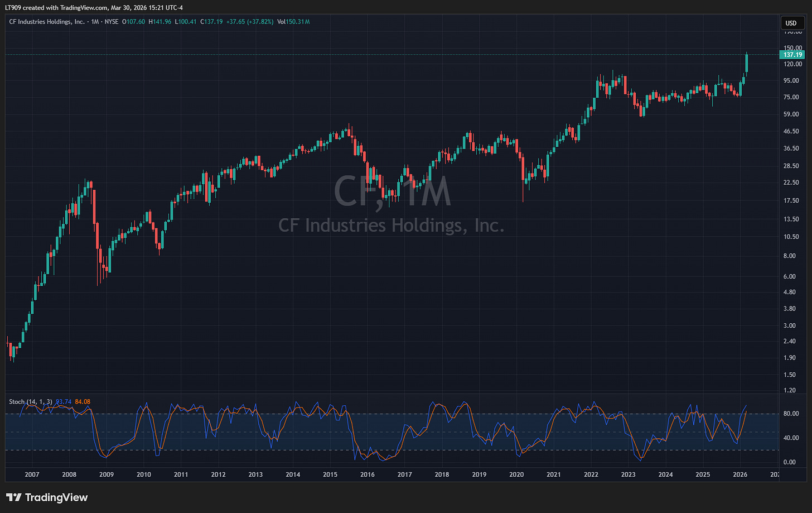This screenshot has width=812, height=513.
Task: Click the Vol 150.31M volume value
Action: (293, 22)
